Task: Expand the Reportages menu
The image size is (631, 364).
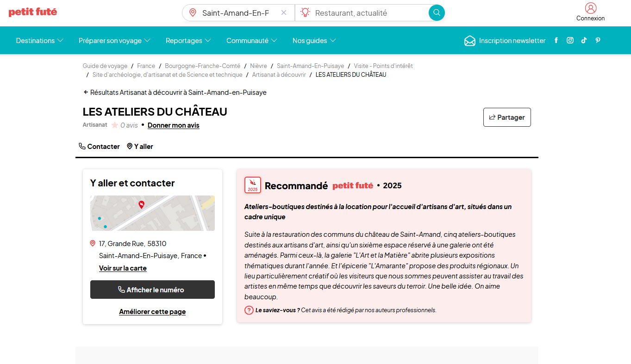Action: click(188, 41)
